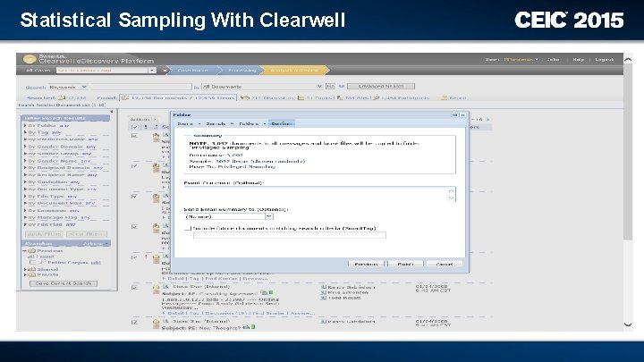This screenshot has height=362, width=644.
Task: Expand the By Sender Domain filter
Action: pyautogui.click(x=25, y=147)
